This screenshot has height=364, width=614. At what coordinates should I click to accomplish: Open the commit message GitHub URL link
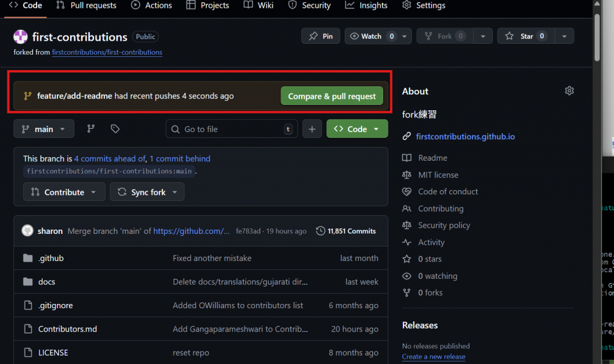191,231
